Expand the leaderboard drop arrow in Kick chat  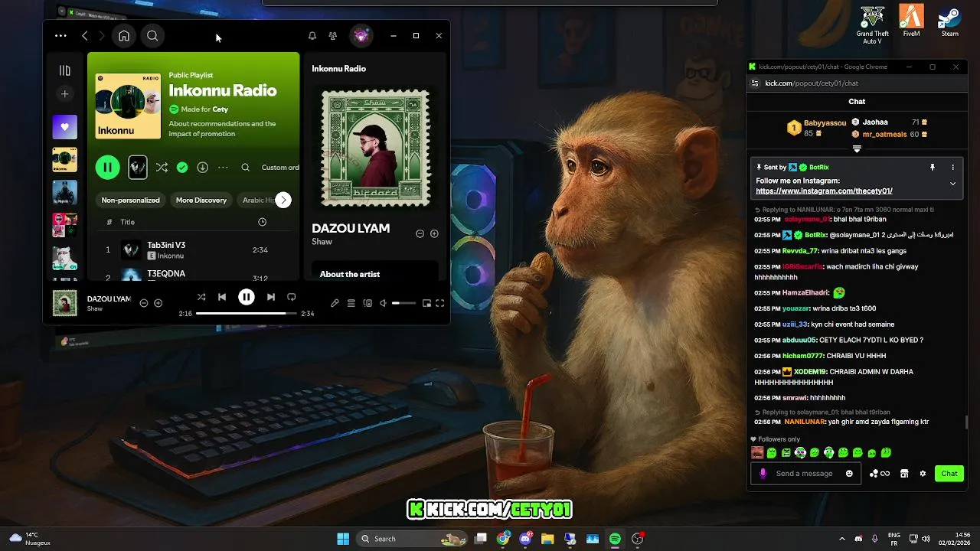pos(857,149)
